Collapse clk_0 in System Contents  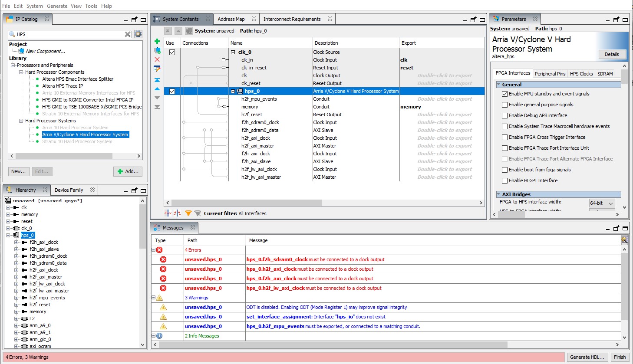coord(233,52)
